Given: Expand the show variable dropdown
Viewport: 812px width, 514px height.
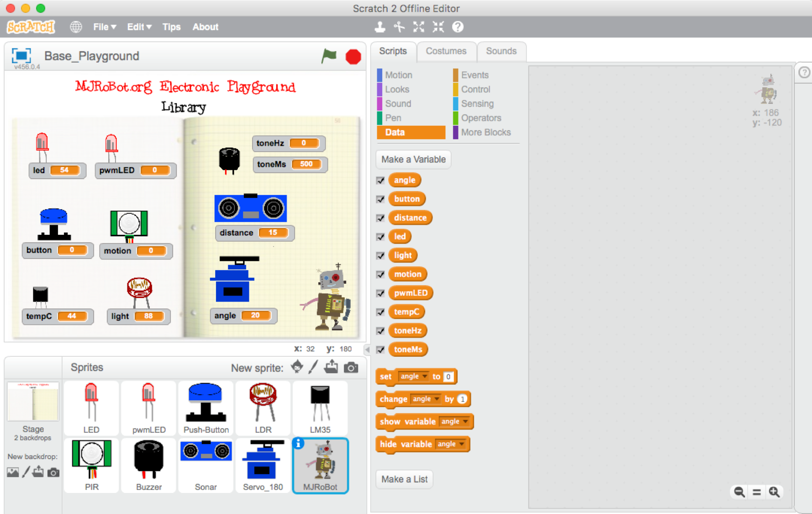Looking at the screenshot, I should 464,421.
